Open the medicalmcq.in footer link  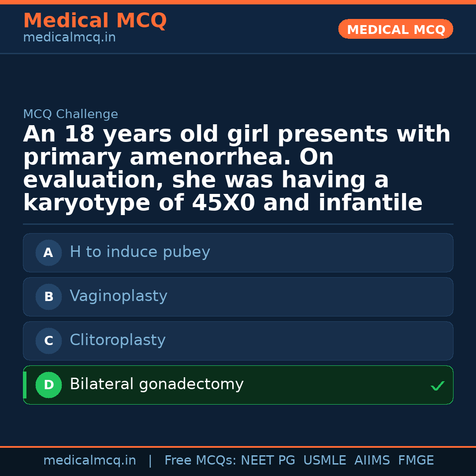[89, 461]
